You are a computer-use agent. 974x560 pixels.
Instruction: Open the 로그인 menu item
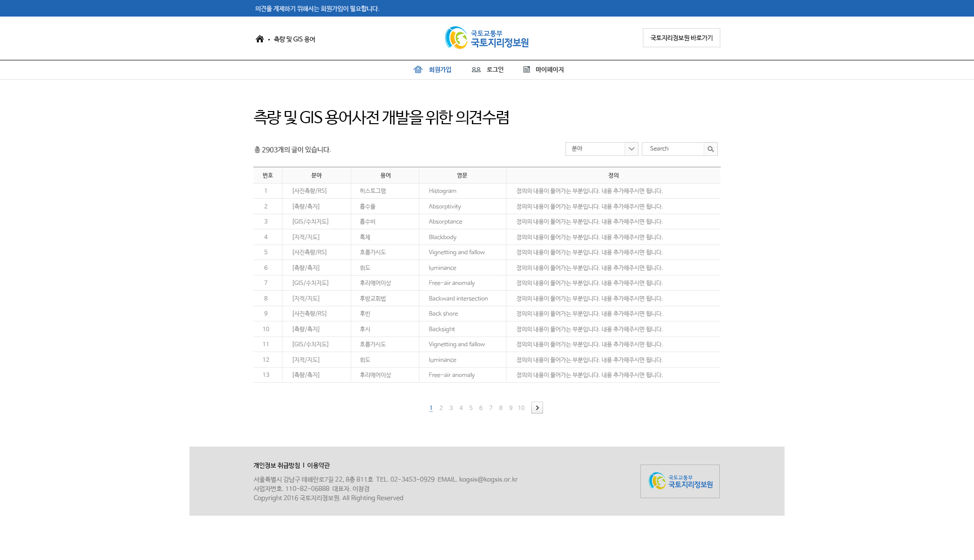point(495,70)
